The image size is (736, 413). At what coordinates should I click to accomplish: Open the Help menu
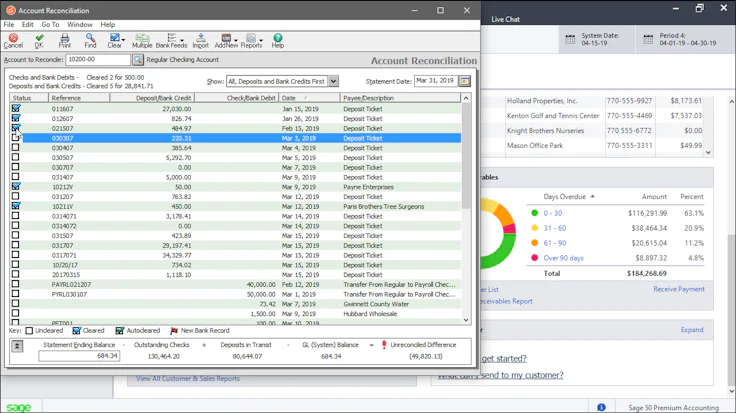[x=107, y=24]
